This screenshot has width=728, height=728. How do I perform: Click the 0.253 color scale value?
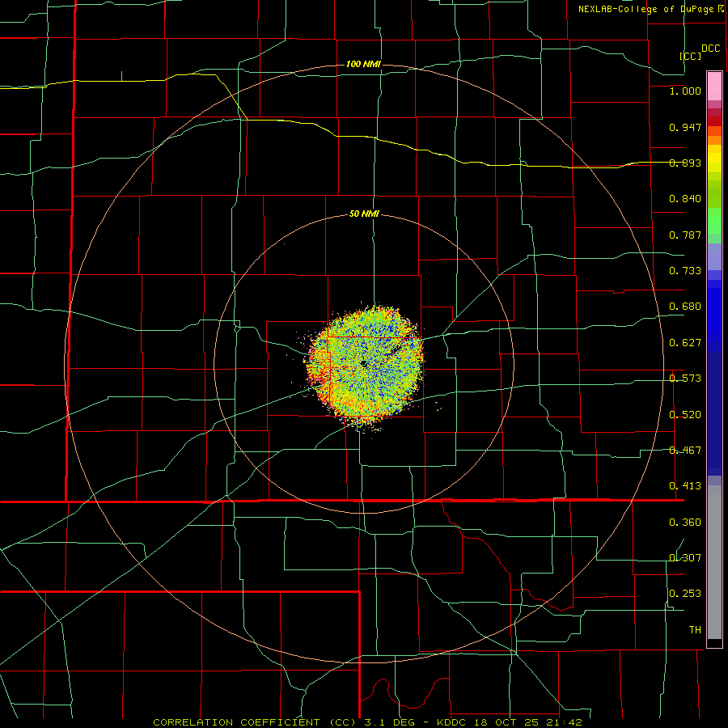click(x=685, y=594)
